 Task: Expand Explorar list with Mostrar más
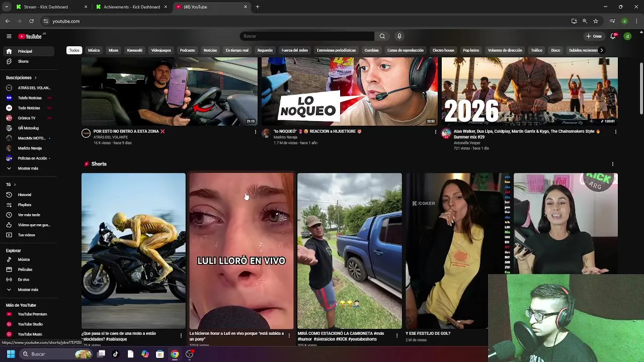click(x=28, y=290)
